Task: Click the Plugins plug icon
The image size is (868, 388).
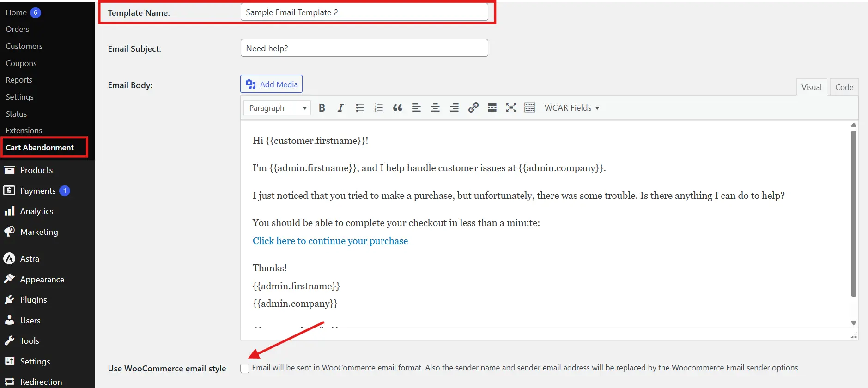Action: 9,299
